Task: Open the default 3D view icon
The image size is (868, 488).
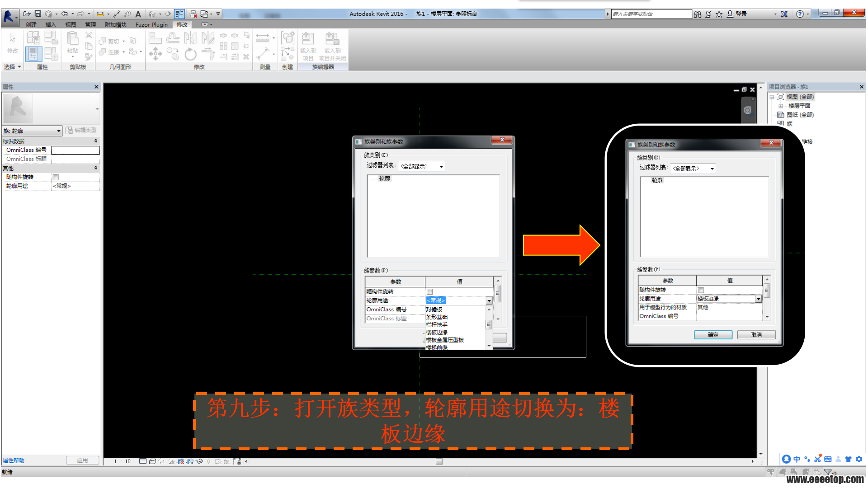Action: (x=152, y=14)
